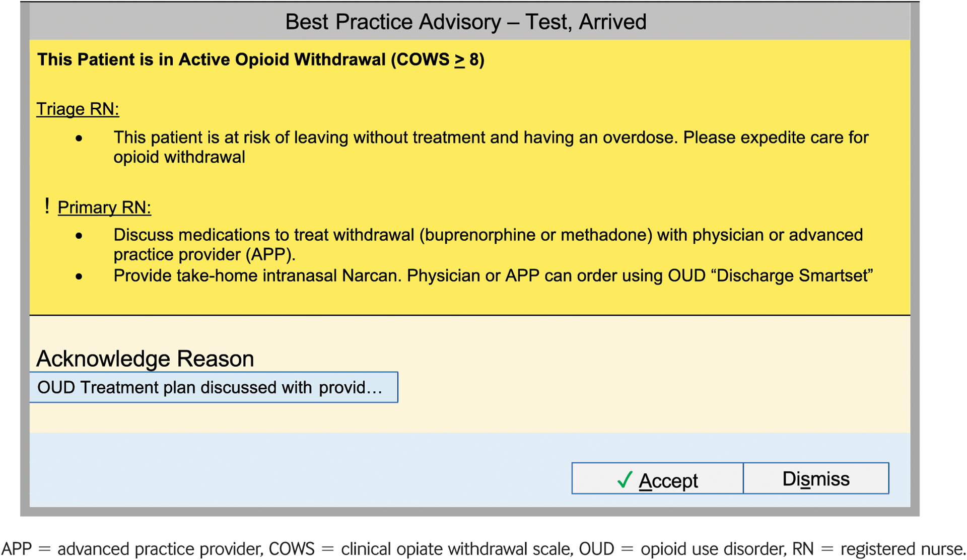Click the "Discharge Smartset" quoted text

(794, 276)
